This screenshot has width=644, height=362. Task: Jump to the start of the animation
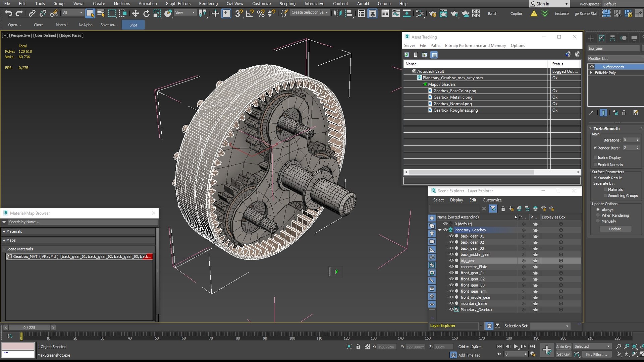pyautogui.click(x=499, y=347)
